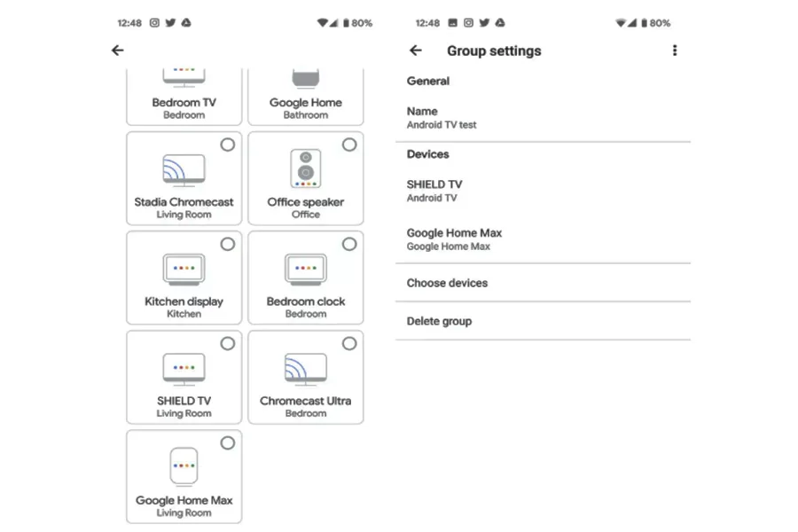The height and width of the screenshot is (532, 798).
Task: Tap the Chromecast Ultra label
Action: pos(305,401)
